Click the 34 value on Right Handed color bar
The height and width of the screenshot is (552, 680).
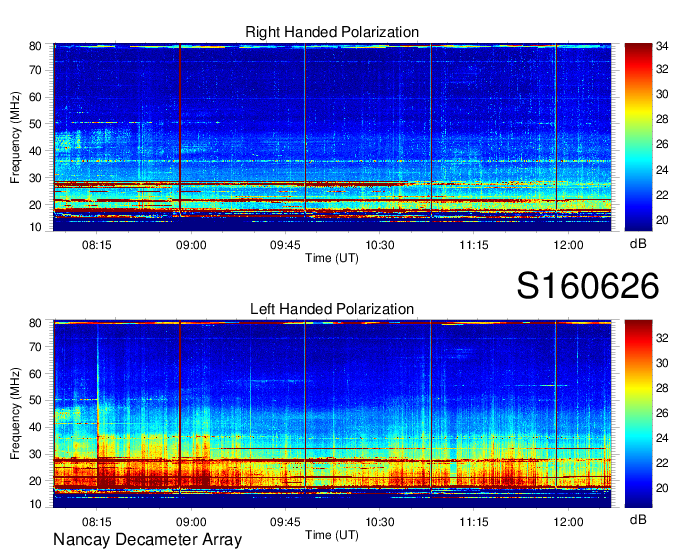click(x=662, y=46)
